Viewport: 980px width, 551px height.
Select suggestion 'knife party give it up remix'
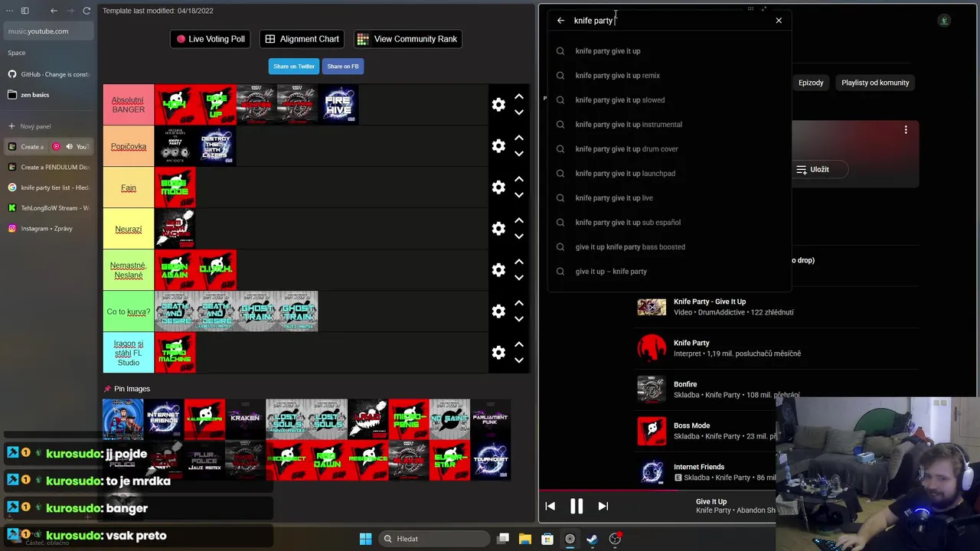669,76
